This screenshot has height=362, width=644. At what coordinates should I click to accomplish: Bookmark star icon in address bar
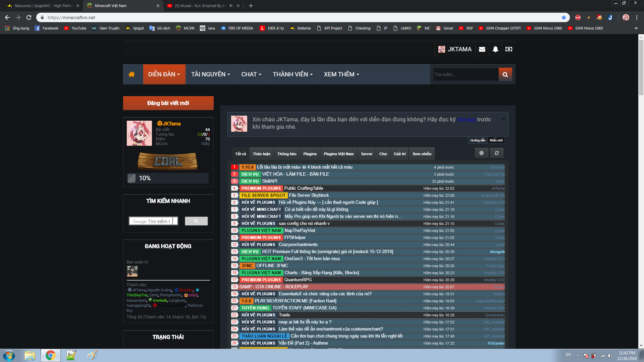pyautogui.click(x=564, y=17)
